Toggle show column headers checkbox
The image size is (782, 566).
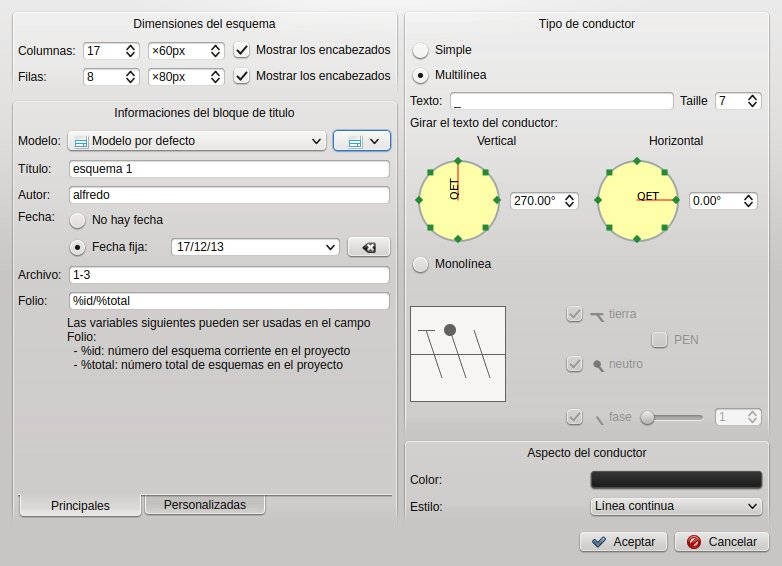click(242, 50)
